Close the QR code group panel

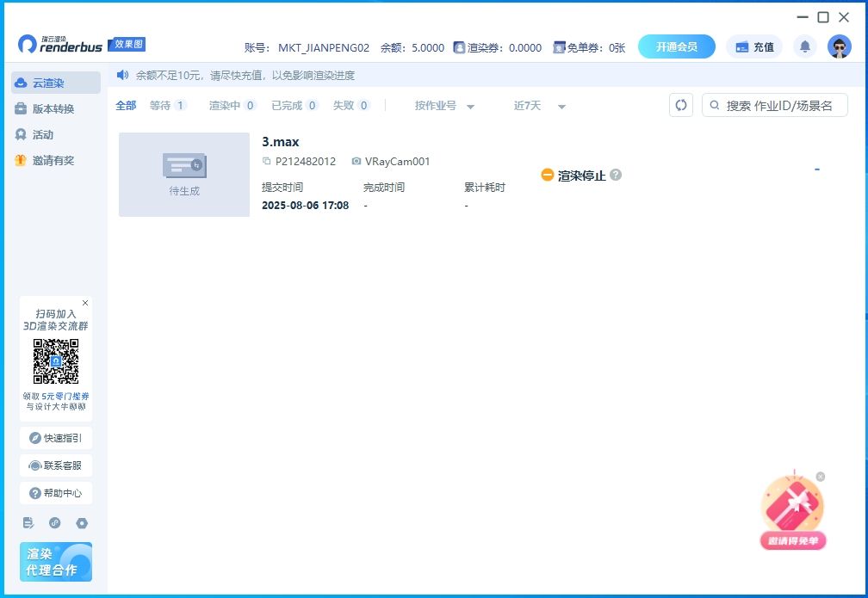pos(85,303)
